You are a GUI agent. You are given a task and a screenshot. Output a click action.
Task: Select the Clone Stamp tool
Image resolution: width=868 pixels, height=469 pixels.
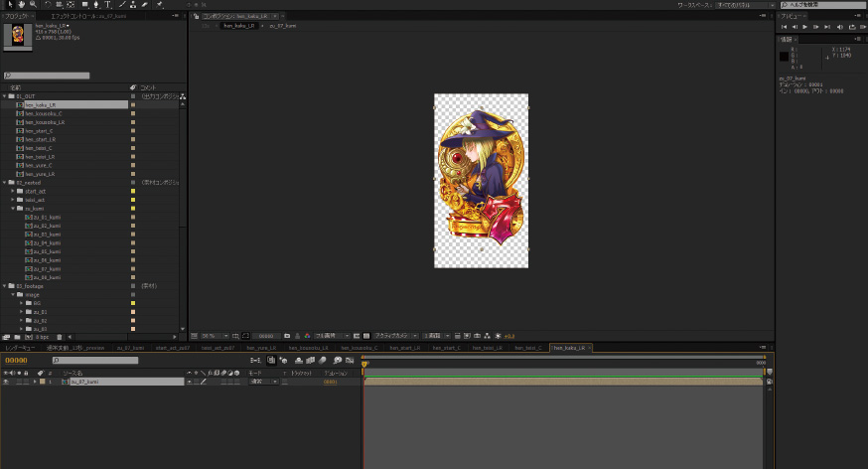133,4
